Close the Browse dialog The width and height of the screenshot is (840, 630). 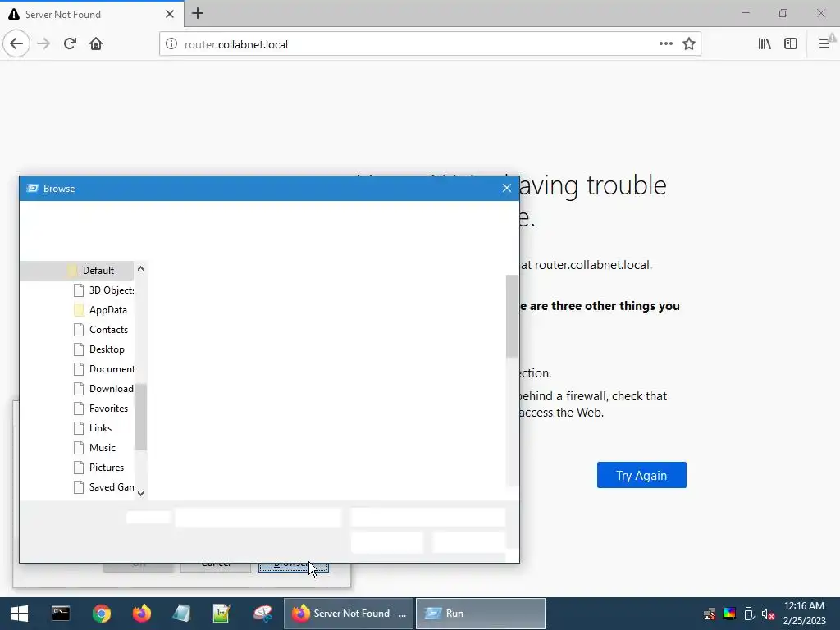(507, 188)
